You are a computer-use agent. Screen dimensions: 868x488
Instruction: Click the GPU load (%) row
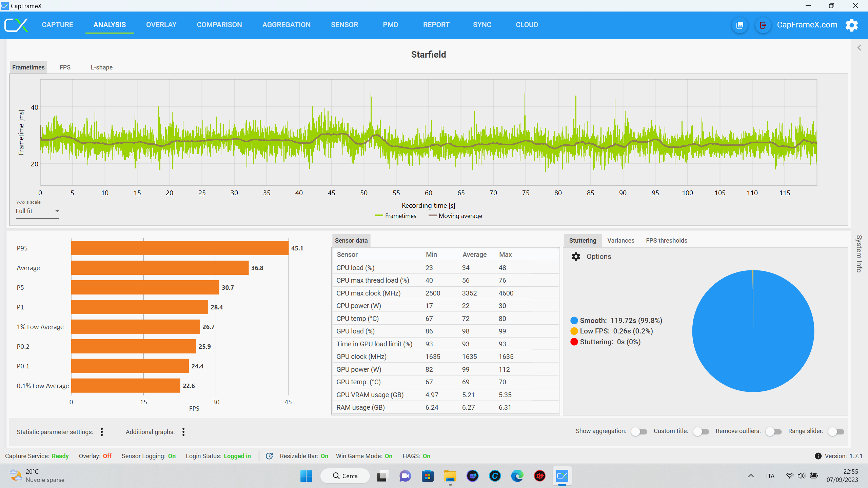click(446, 331)
